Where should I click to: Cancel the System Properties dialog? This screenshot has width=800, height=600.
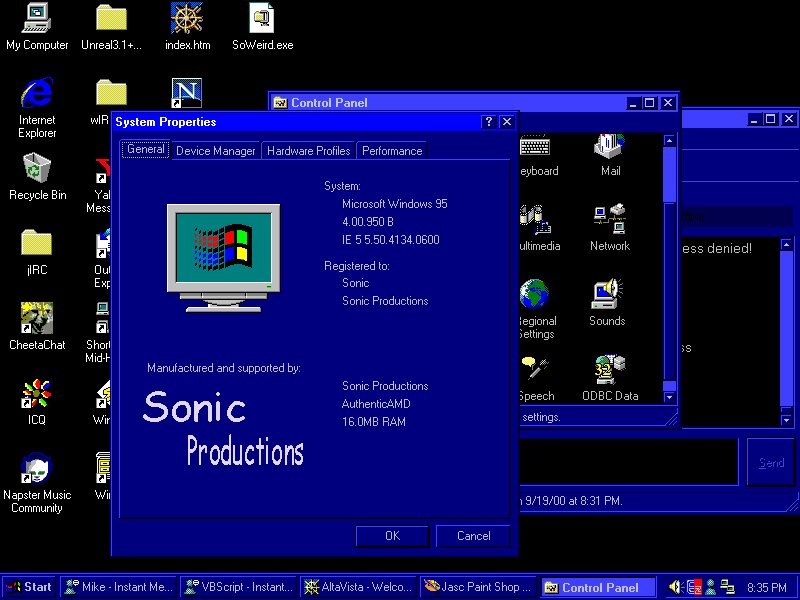click(x=473, y=536)
